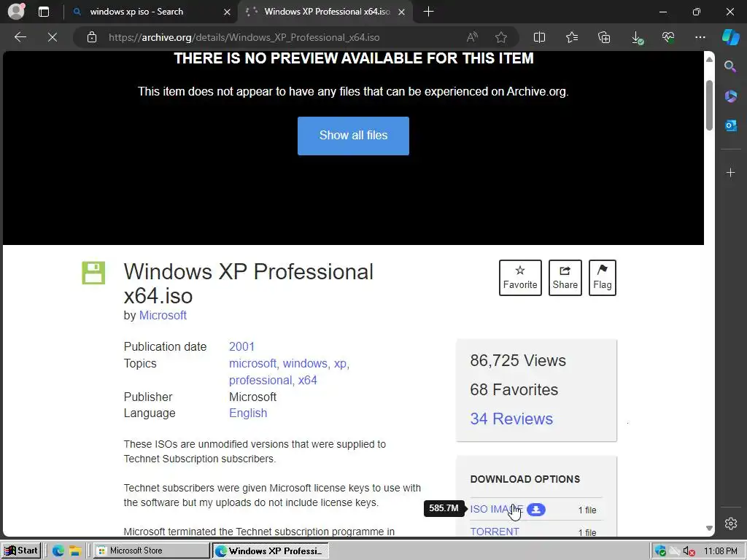Click the 11:08 PM clock
Screen dimensions: 747x560
720,551
